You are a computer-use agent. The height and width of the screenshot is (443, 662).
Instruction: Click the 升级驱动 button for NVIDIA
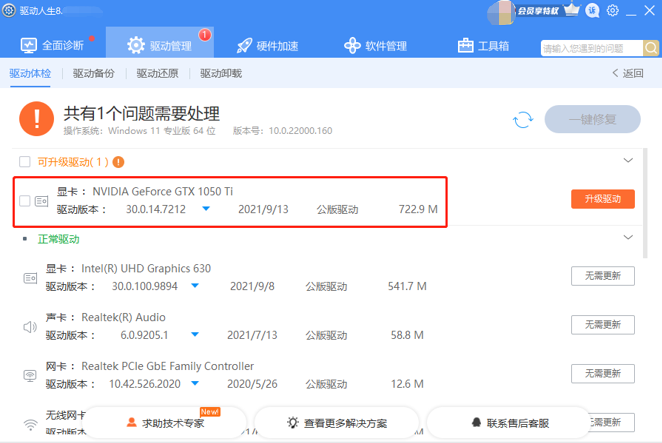(602, 199)
